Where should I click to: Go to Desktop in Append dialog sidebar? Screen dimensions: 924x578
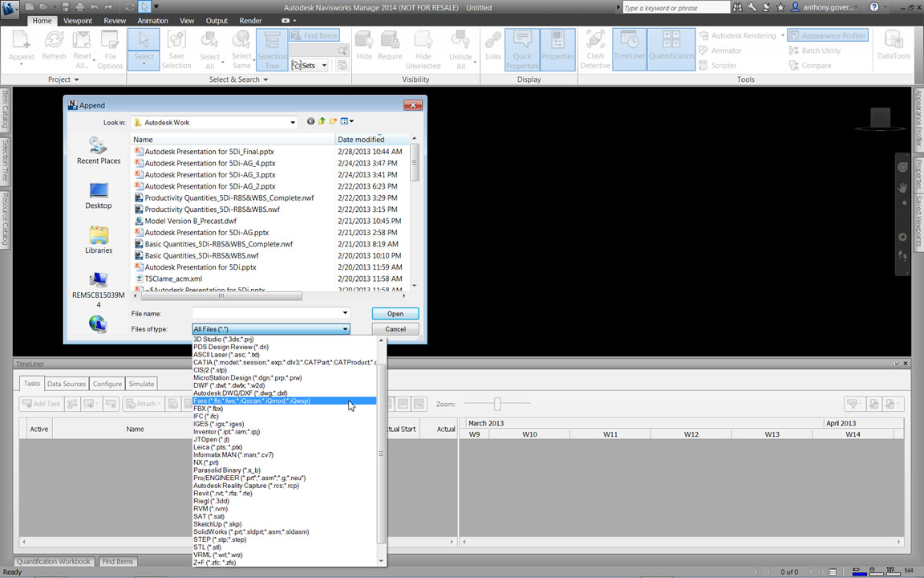click(99, 196)
